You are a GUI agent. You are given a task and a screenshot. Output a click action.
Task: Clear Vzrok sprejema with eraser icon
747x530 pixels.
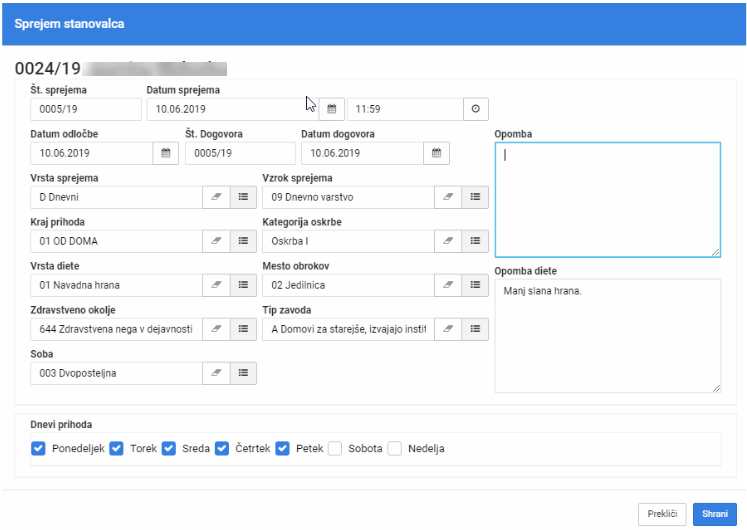(x=448, y=197)
